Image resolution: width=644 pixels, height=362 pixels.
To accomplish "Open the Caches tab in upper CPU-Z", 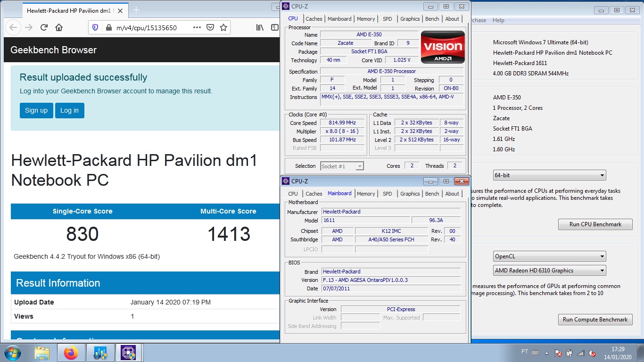I will click(x=314, y=19).
